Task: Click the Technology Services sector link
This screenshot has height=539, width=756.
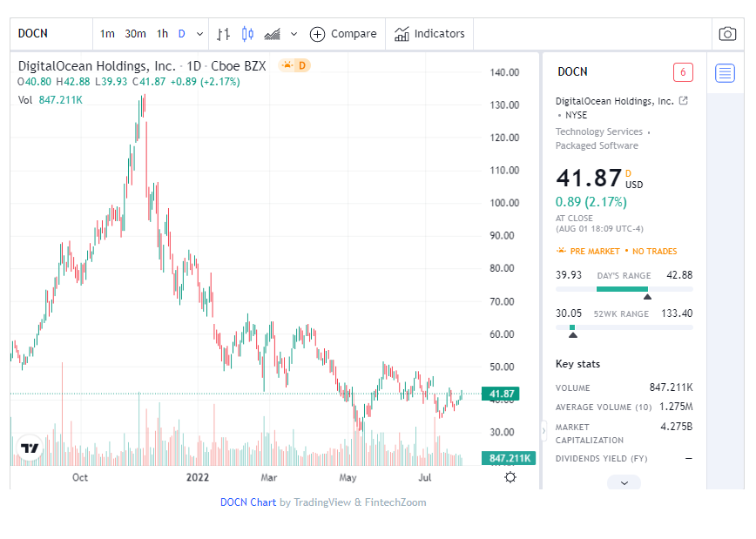Action: [599, 131]
